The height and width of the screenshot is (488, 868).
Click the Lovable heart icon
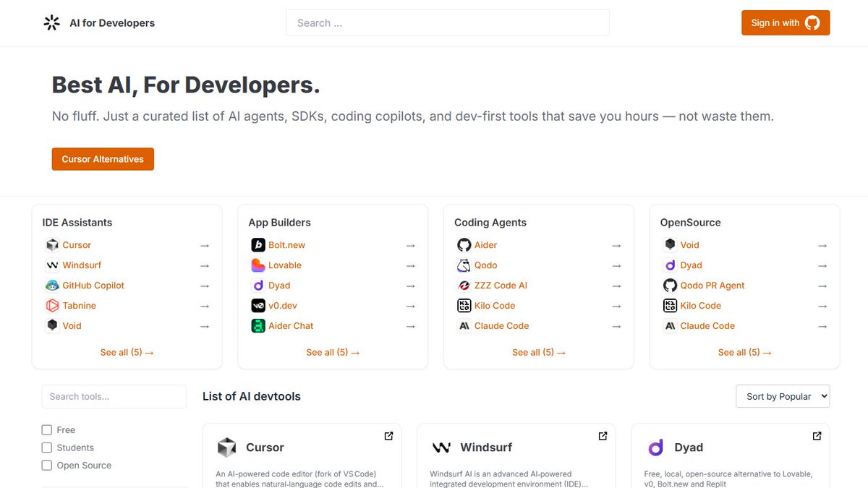(258, 265)
